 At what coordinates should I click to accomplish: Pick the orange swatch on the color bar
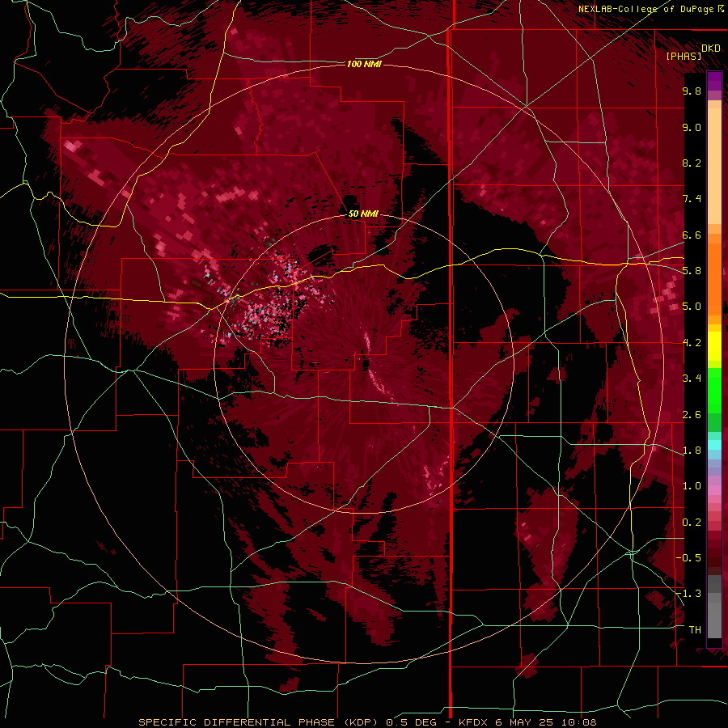pos(714,278)
